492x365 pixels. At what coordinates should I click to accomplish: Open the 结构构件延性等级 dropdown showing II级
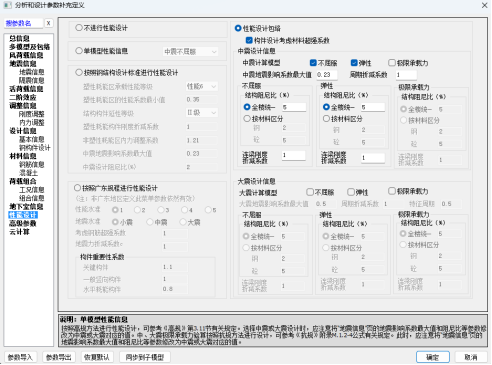201,113
